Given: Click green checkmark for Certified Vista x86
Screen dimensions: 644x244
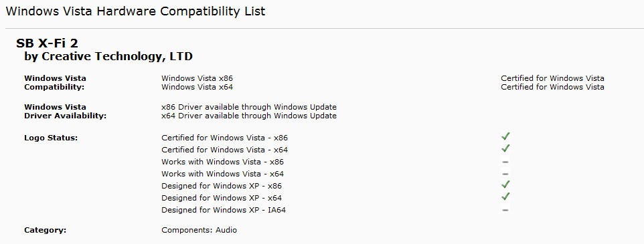Looking at the screenshot, I should pos(505,136).
